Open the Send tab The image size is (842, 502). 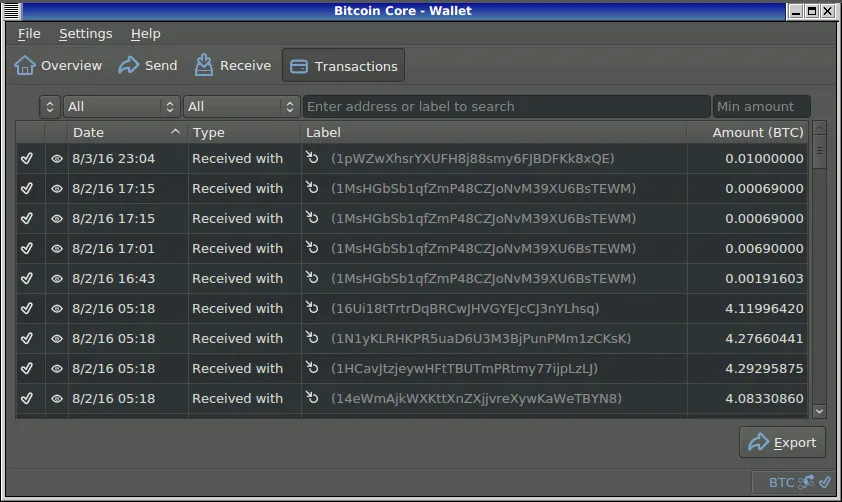(148, 66)
